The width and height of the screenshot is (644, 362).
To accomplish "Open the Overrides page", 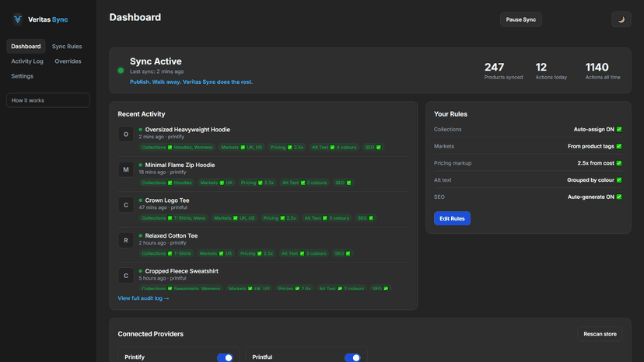I will tap(68, 61).
